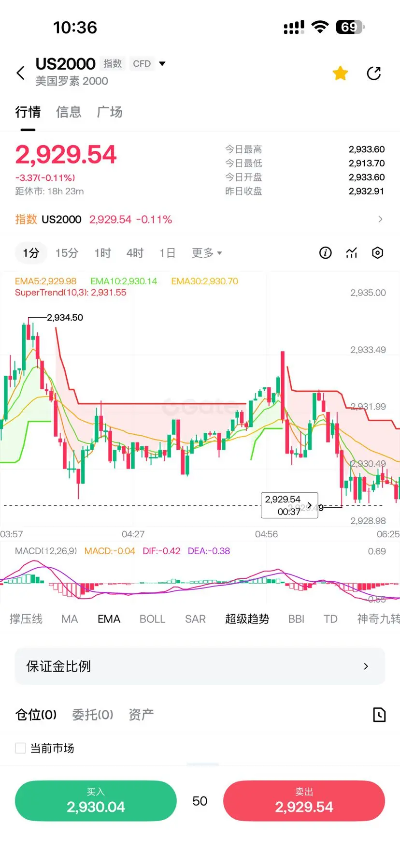Screen dimensions: 400x868
Task: Open the chart settings hexagon icon
Action: [x=378, y=253]
